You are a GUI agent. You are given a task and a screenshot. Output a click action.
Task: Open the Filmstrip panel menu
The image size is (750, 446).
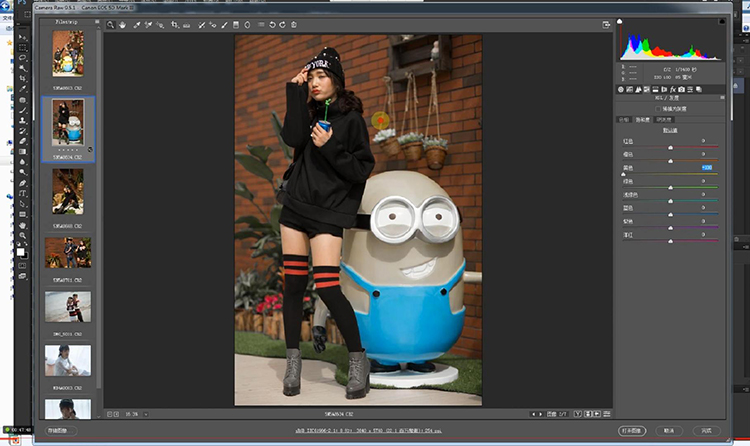click(97, 22)
